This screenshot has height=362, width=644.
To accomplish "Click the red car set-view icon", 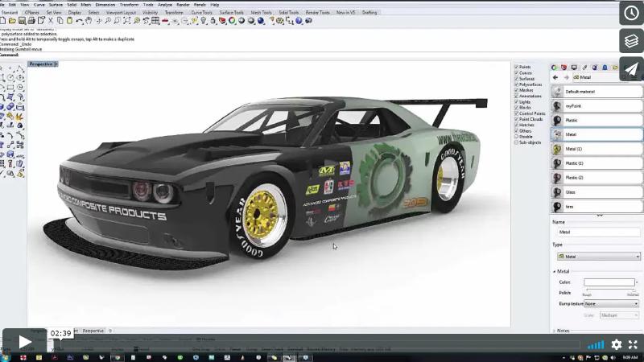I will (165, 21).
